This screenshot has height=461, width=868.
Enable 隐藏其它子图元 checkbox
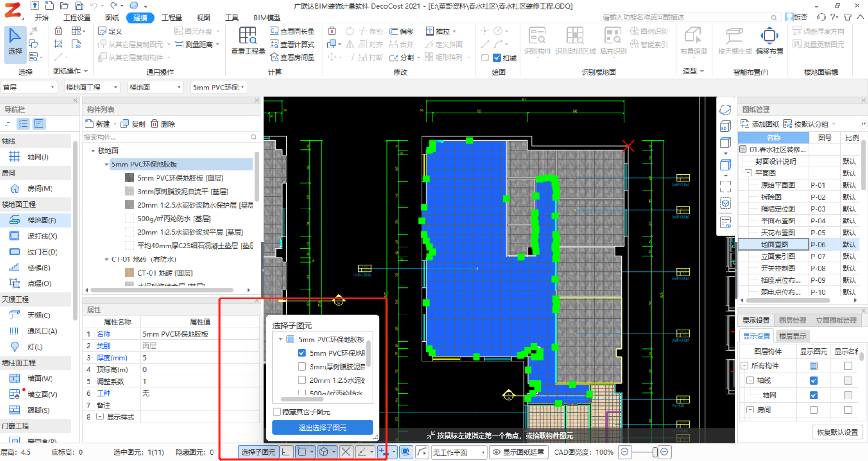[277, 412]
